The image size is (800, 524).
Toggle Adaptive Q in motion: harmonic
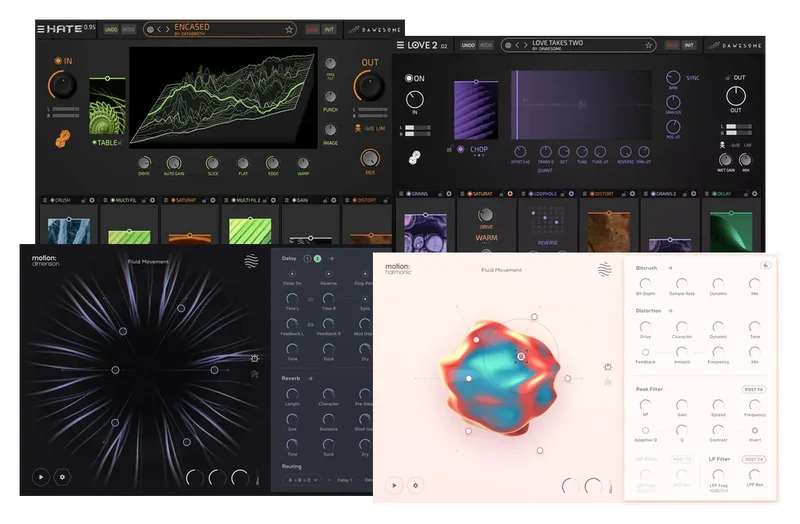645,430
